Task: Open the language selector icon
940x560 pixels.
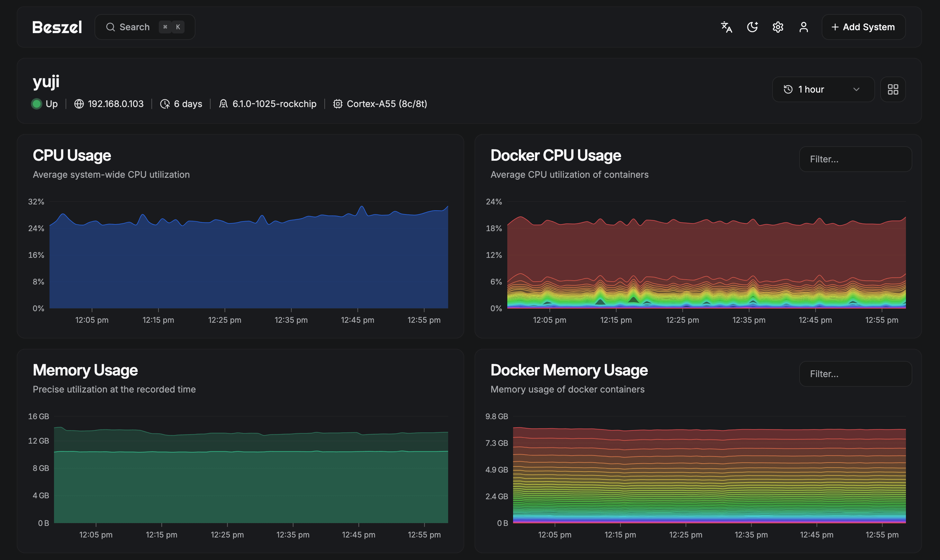Action: tap(727, 27)
